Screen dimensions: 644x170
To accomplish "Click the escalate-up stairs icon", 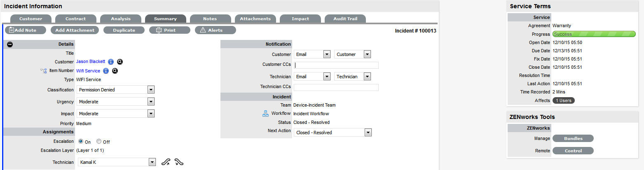I will (x=166, y=162).
